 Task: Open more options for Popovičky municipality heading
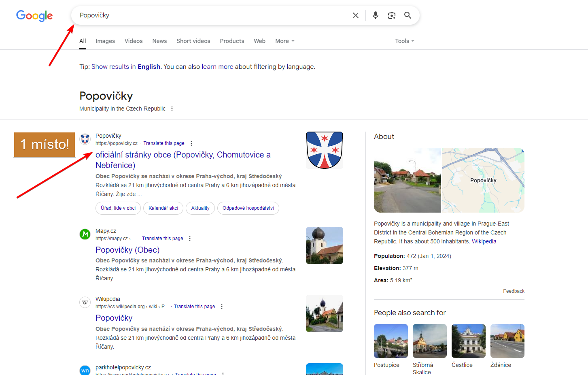[172, 109]
